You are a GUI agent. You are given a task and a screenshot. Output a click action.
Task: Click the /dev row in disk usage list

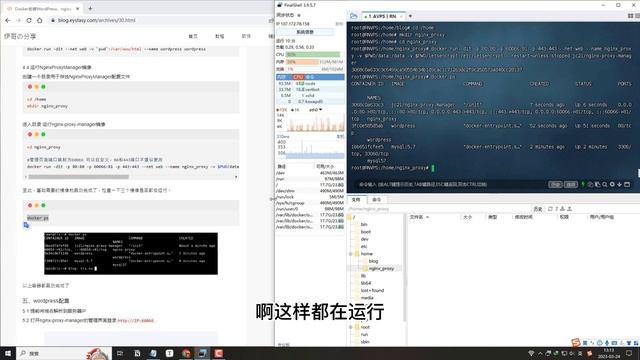click(310, 173)
